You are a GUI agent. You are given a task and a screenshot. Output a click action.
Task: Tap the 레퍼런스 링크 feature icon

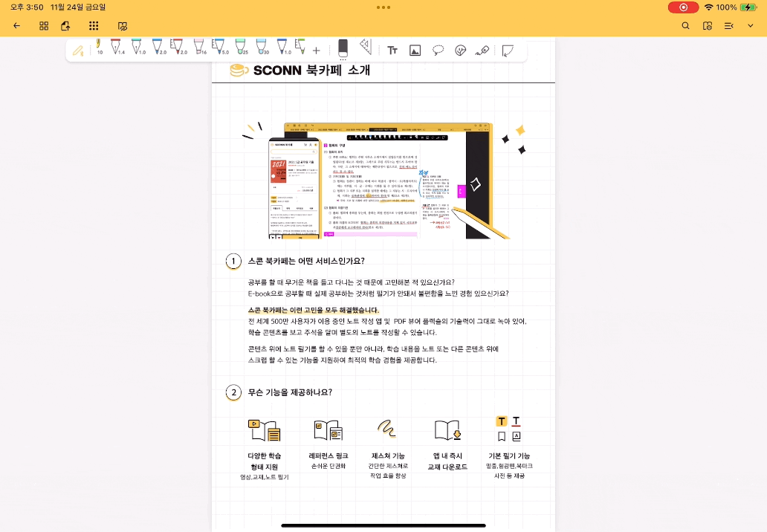329,430
